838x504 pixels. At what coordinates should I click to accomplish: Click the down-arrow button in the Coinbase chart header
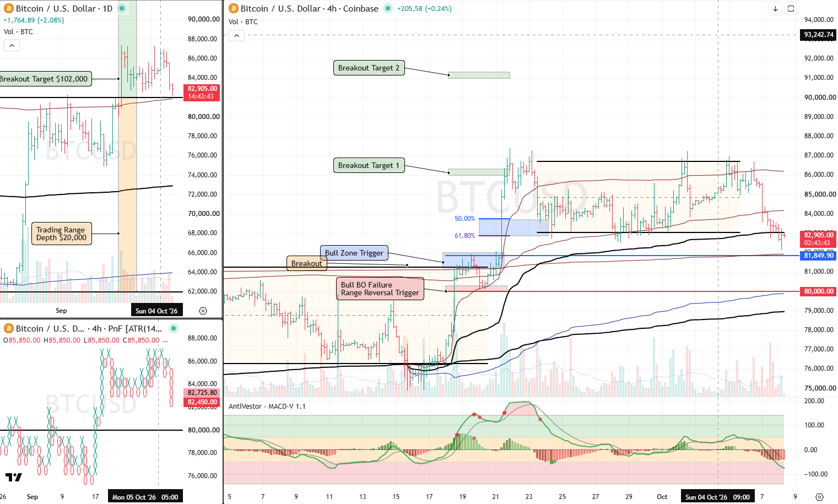coord(775,8)
